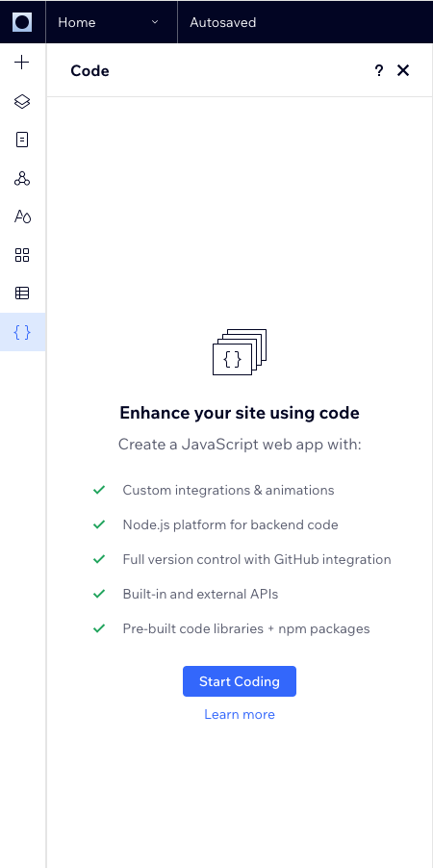The width and height of the screenshot is (433, 868).
Task: Open the Site Styles icon
Action: tap(22, 217)
